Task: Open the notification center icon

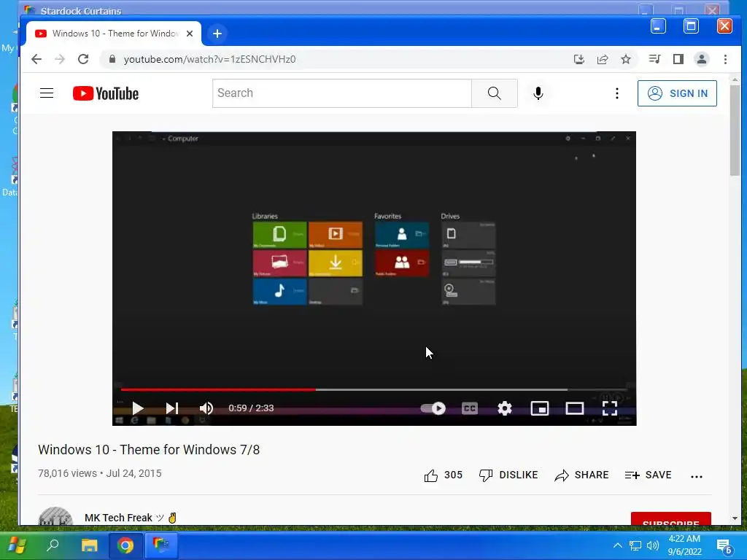Action: pyautogui.click(x=724, y=546)
